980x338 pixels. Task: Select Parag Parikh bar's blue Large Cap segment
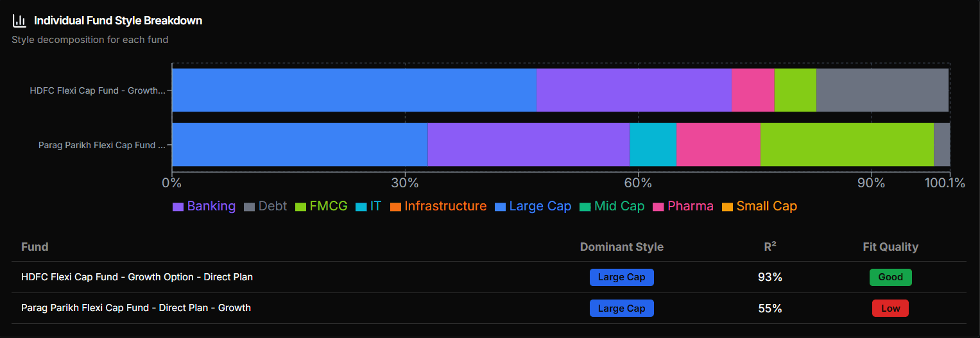pos(300,145)
